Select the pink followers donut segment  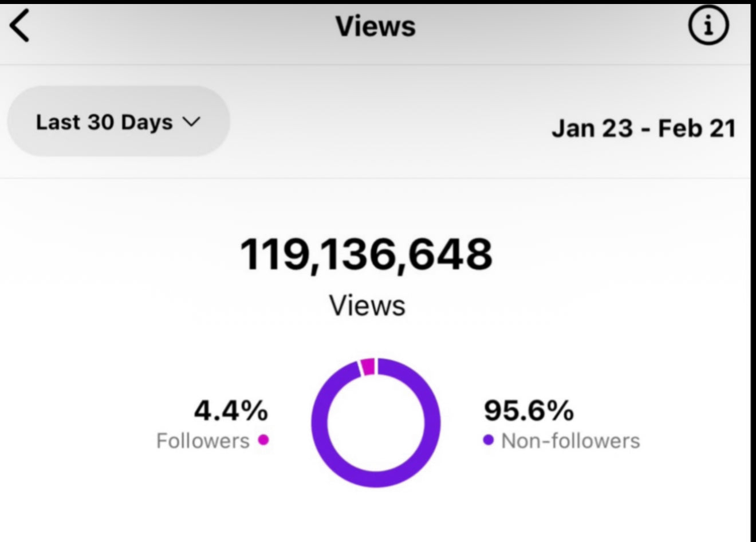click(368, 367)
